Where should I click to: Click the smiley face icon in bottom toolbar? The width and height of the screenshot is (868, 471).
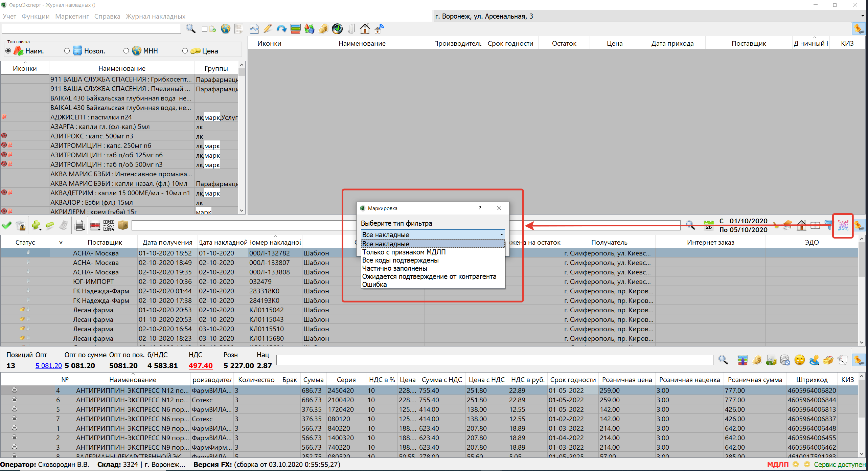click(x=799, y=360)
